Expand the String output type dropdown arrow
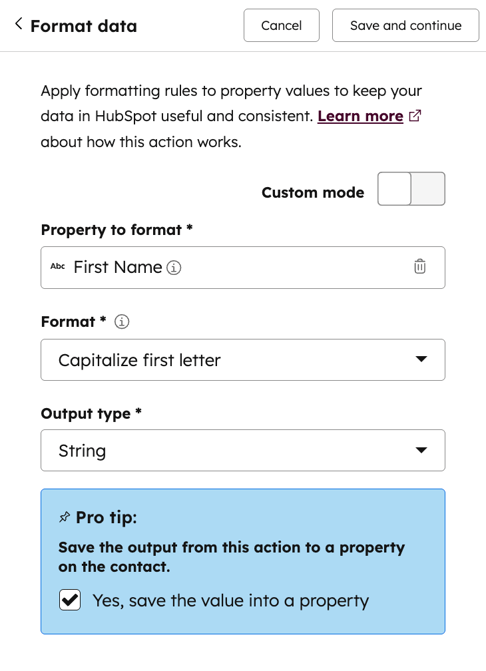Screen dimensions: 486x671 pos(421,450)
